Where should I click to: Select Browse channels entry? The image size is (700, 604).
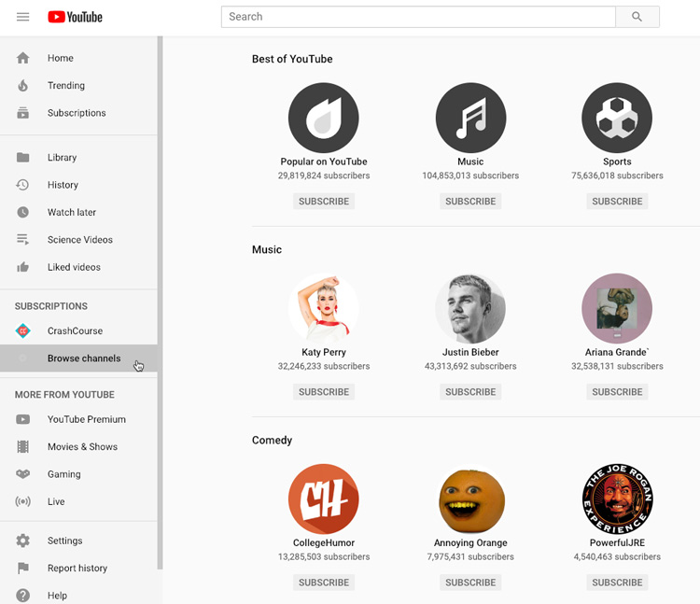pos(78,358)
